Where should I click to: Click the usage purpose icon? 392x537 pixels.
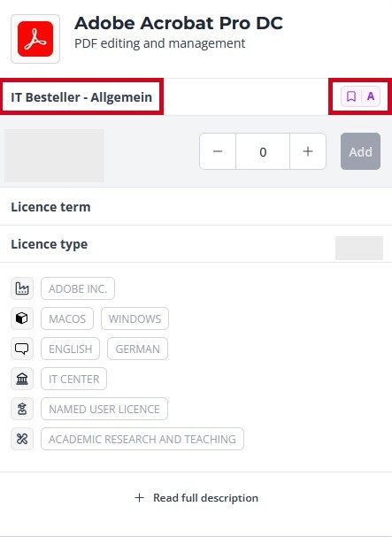click(22, 439)
